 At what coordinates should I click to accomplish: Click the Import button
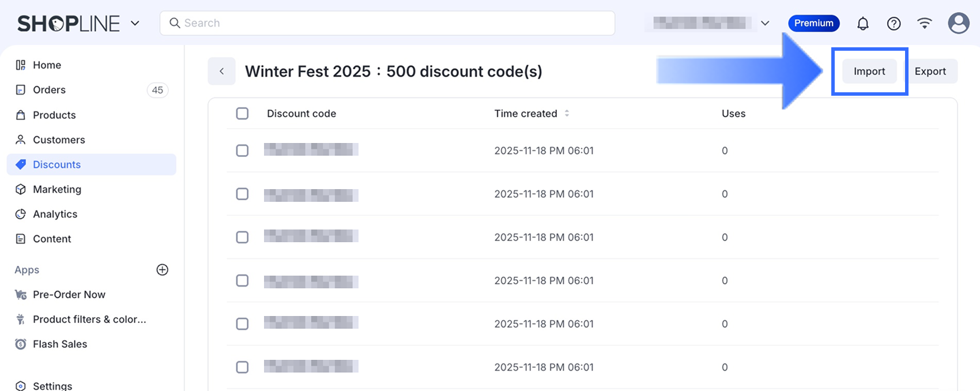pos(869,72)
